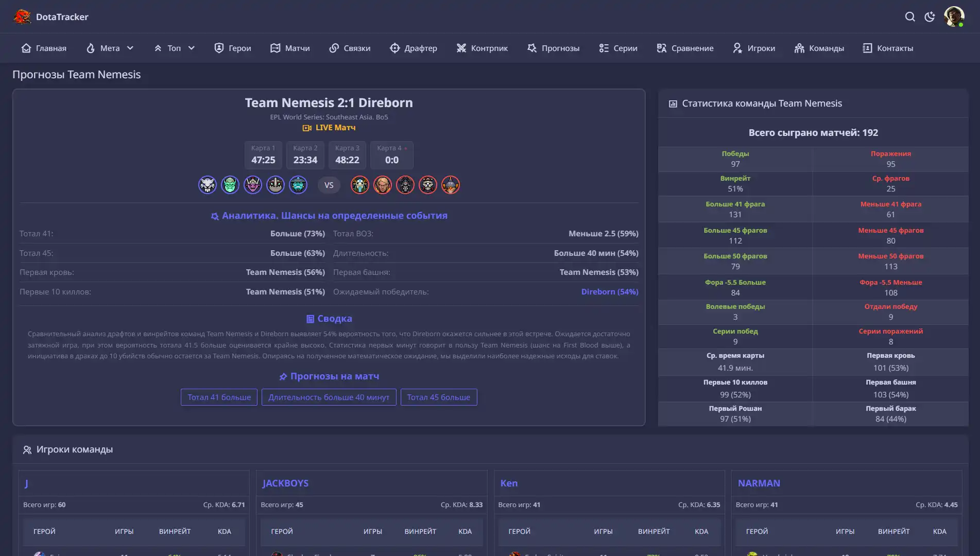This screenshot has width=980, height=556.
Task: Click the pin icon beside Прогнозы на матч
Action: 283,377
